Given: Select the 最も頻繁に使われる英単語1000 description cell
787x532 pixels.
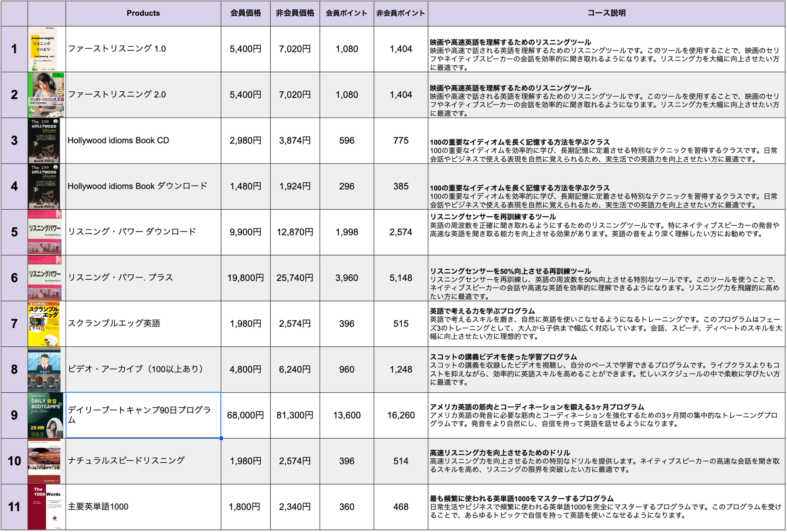Looking at the screenshot, I should pos(607,507).
